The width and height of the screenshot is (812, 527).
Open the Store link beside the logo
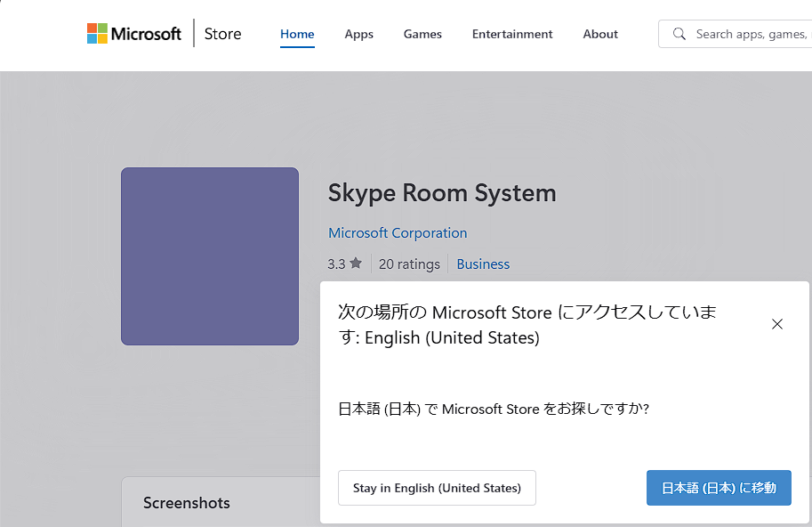[222, 34]
